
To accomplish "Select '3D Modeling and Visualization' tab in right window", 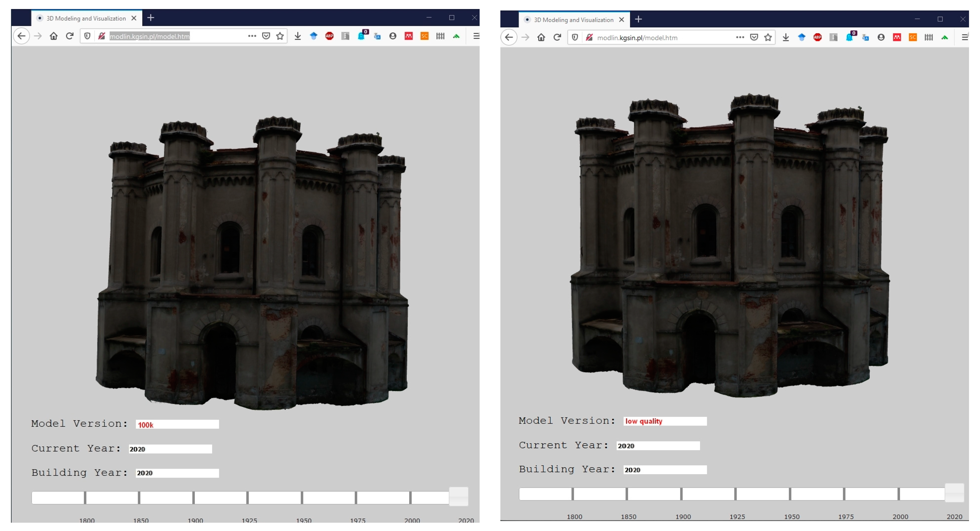I will click(573, 20).
